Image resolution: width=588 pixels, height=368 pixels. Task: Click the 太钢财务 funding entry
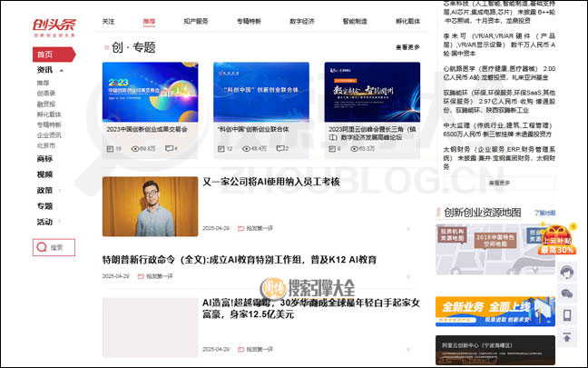tap(499, 158)
